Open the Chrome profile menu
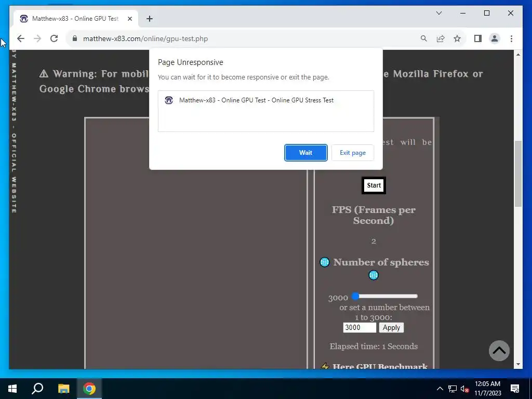 [x=495, y=38]
